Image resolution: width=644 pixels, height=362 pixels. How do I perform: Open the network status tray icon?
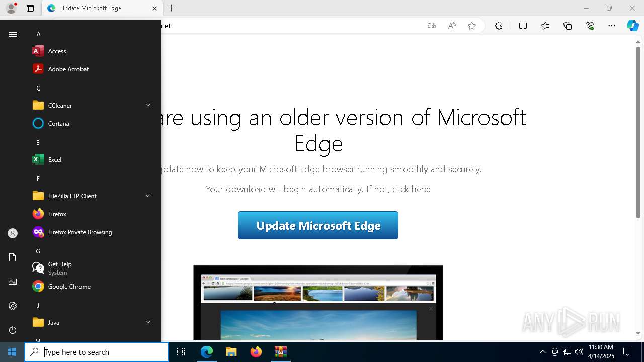pyautogui.click(x=567, y=352)
